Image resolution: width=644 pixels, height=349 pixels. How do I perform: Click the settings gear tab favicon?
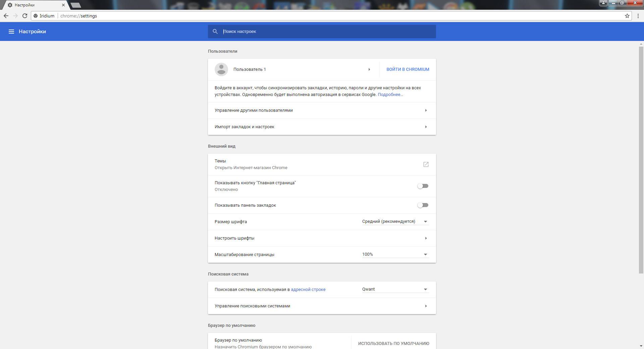pyautogui.click(x=10, y=5)
